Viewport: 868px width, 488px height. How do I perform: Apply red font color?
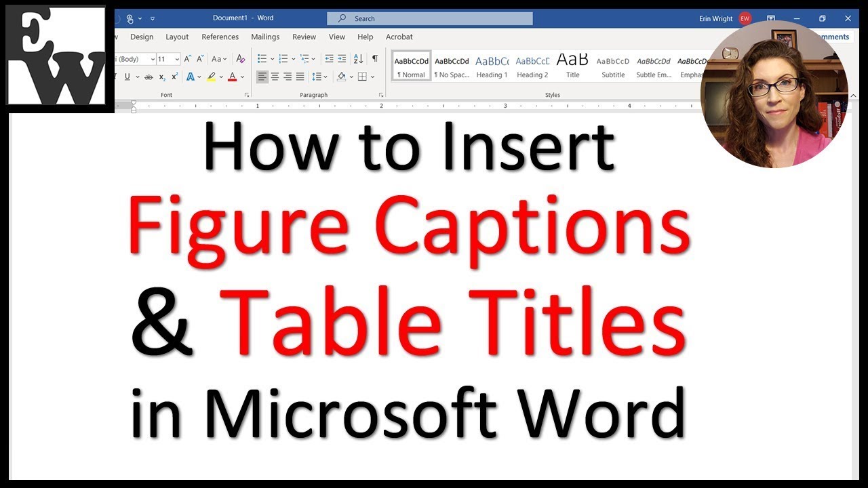(x=232, y=77)
